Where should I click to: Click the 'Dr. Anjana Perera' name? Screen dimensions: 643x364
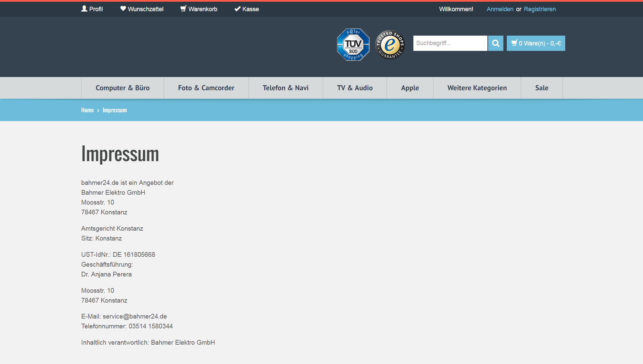[x=106, y=274]
